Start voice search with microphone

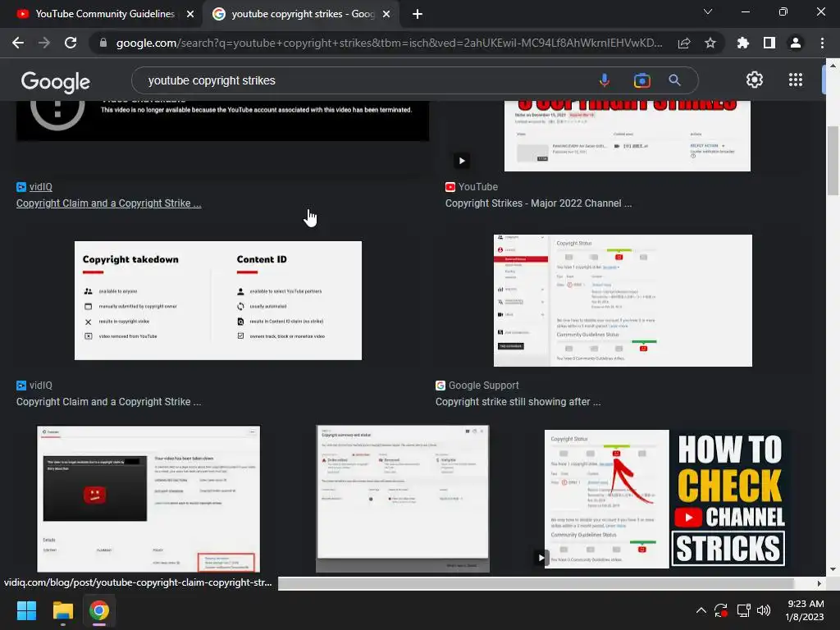click(605, 80)
